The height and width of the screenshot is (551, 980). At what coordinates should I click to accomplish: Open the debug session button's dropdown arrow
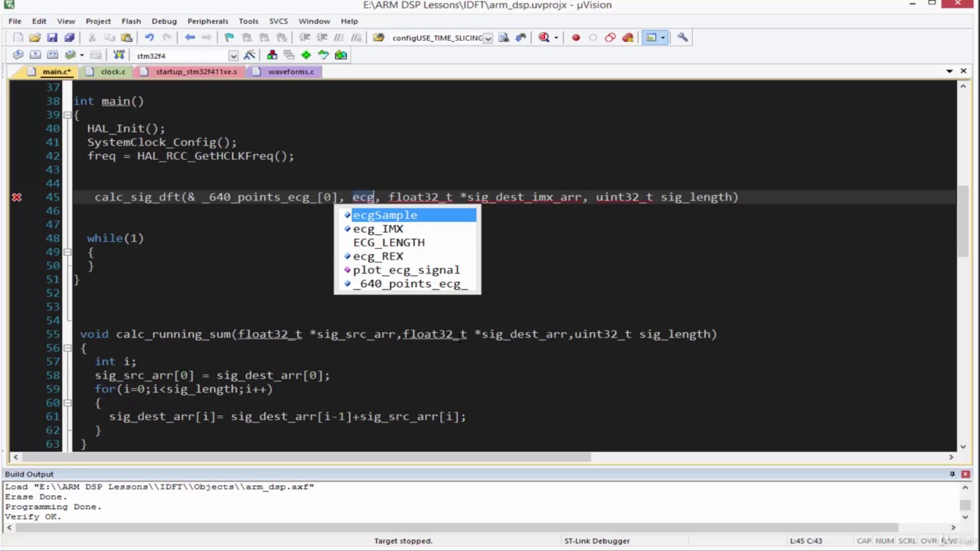tap(555, 37)
